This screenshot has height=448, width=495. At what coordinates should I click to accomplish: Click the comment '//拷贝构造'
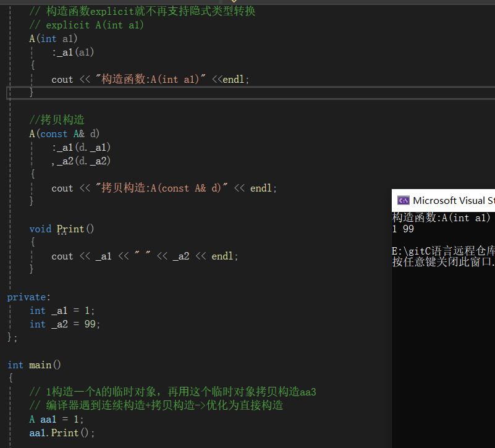point(57,120)
